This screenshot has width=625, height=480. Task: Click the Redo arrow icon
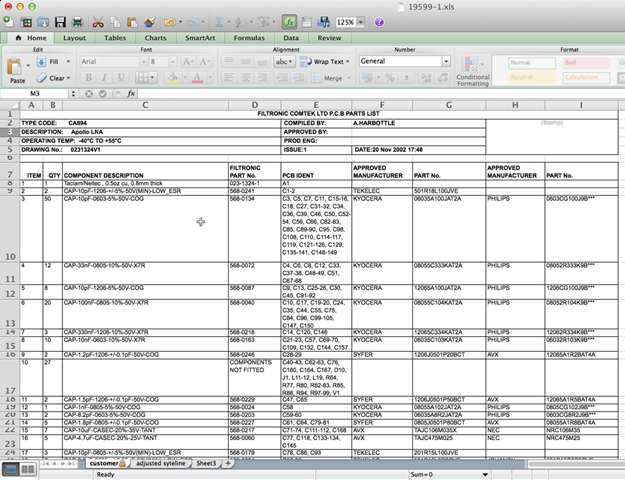[x=193, y=22]
